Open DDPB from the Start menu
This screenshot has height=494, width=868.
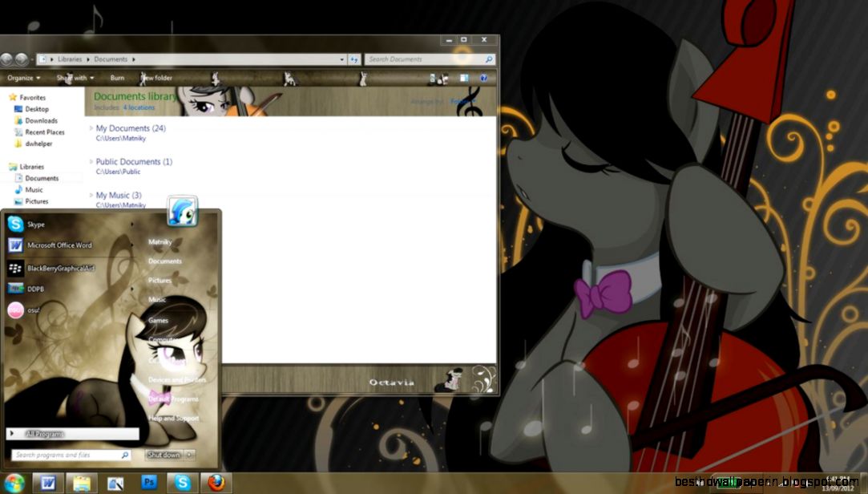[x=35, y=288]
